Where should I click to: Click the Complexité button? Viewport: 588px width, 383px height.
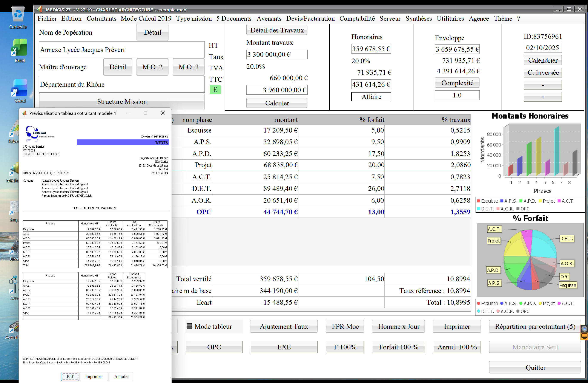coord(457,83)
